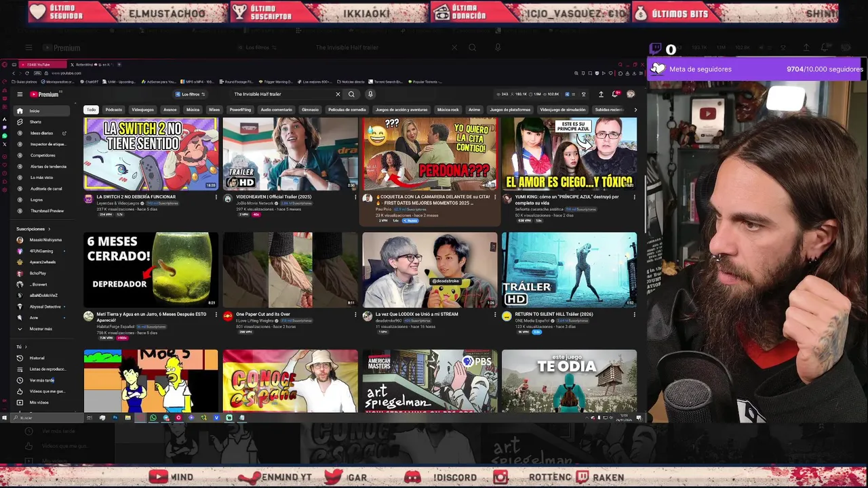The width and height of the screenshot is (868, 488).
Task: Select the Anime chip
Action: 474,110
